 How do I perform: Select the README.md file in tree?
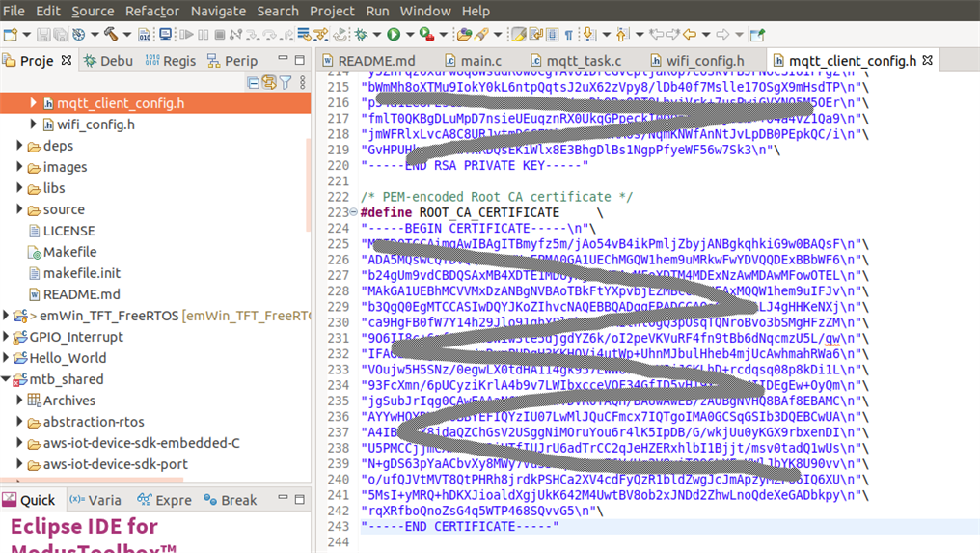pos(81,294)
